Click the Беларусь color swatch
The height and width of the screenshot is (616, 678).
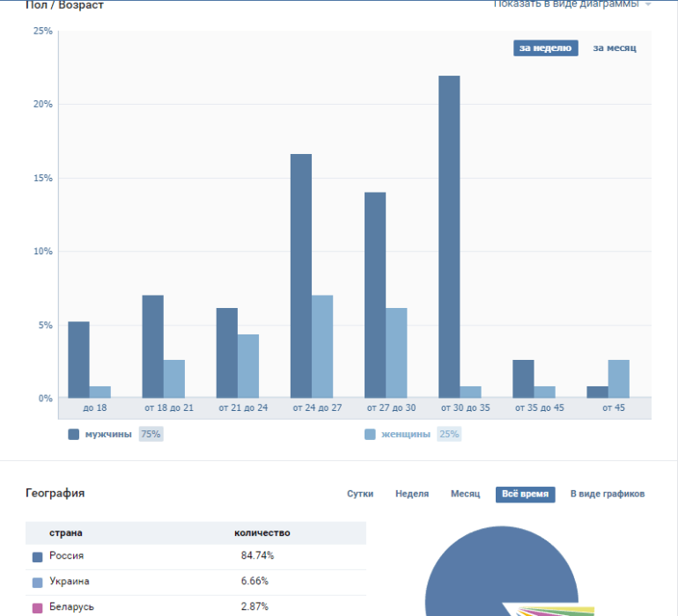coord(38,608)
